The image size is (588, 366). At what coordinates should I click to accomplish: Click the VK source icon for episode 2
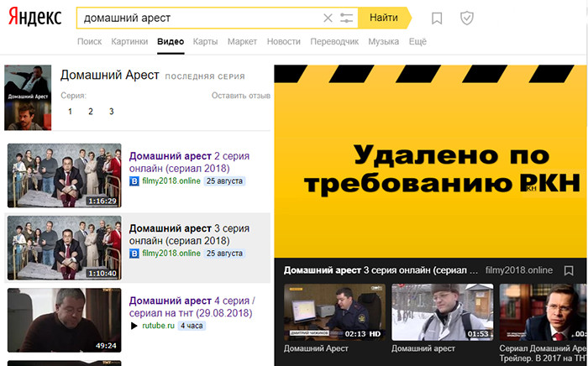133,181
